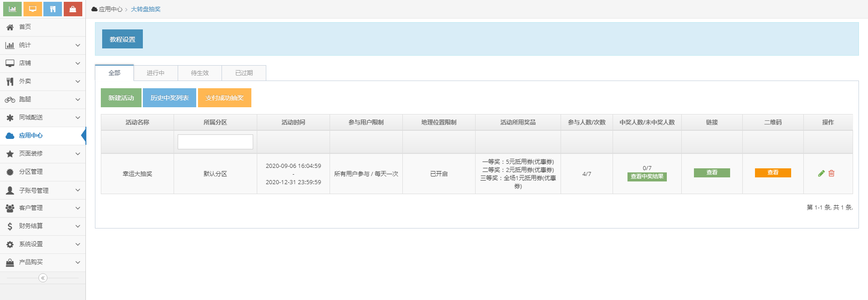The height and width of the screenshot is (300, 868).
Task: Click the green chart icon button
Action: (12, 9)
